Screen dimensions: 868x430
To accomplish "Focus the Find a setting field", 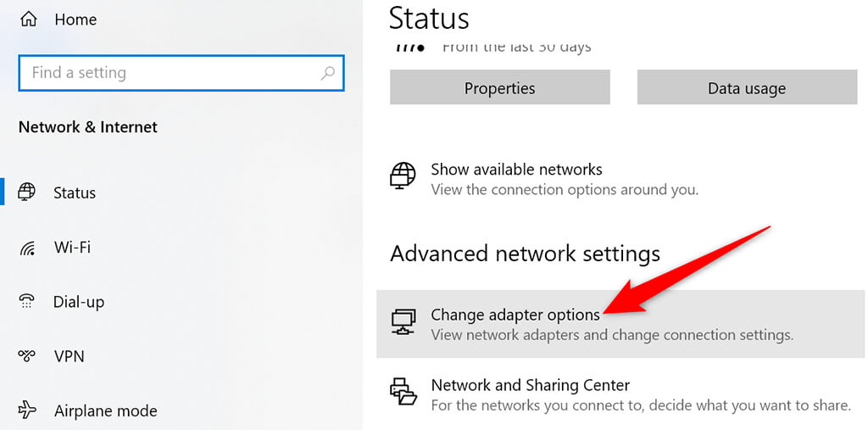I will [x=170, y=73].
